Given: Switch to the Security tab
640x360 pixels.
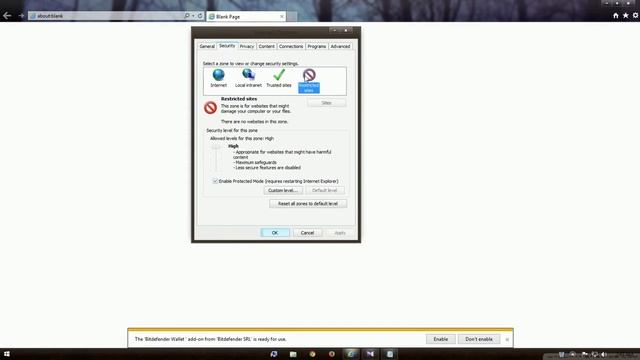Looking at the screenshot, I should click(x=227, y=46).
